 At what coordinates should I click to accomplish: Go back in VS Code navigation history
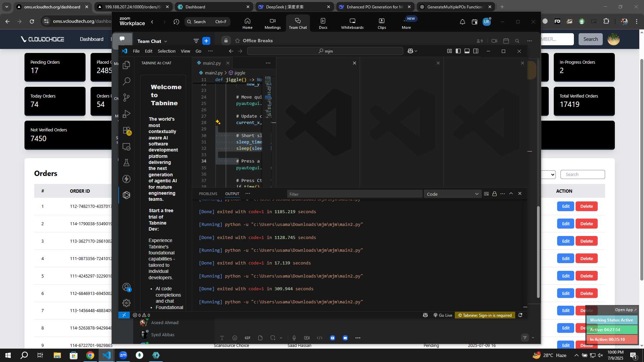point(231,51)
